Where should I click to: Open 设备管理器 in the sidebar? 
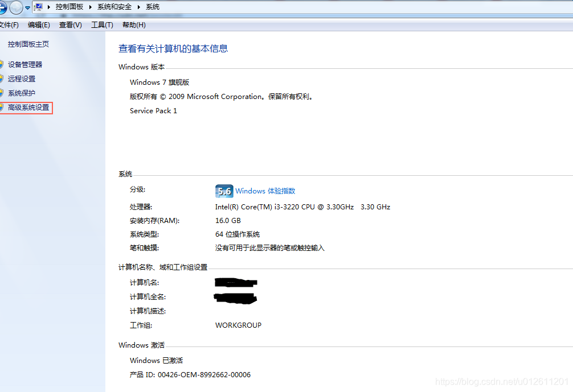(25, 65)
